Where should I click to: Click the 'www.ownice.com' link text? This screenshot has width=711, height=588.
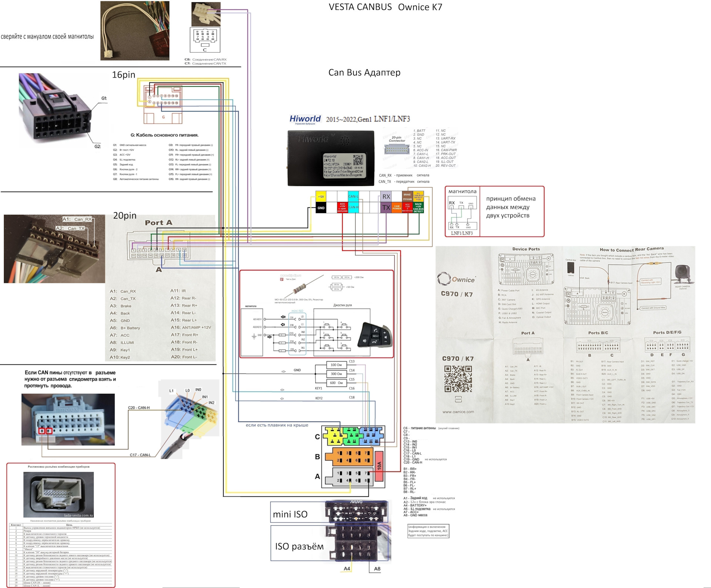(x=458, y=412)
